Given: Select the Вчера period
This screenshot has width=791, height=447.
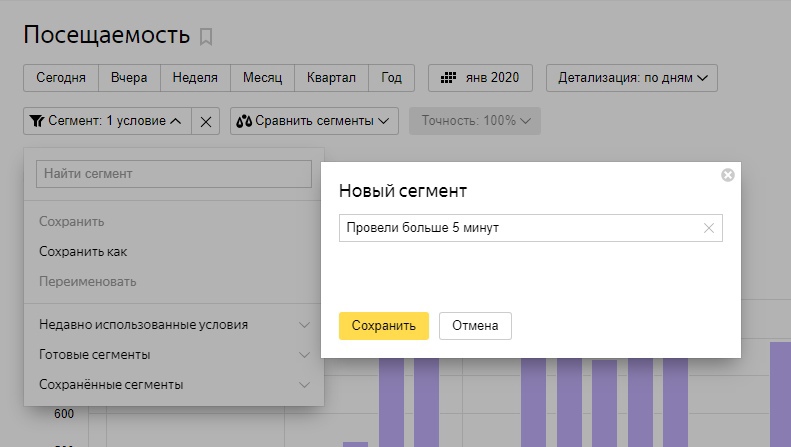Looking at the screenshot, I should [x=129, y=78].
